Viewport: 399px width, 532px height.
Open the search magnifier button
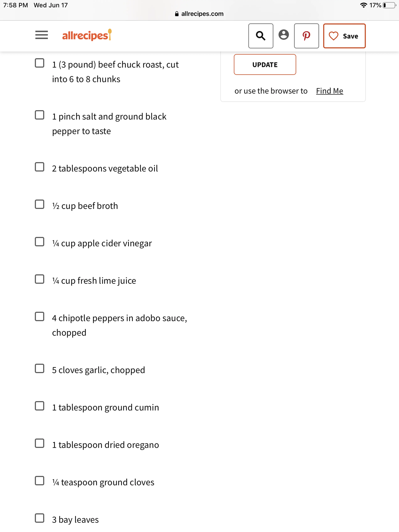[260, 36]
